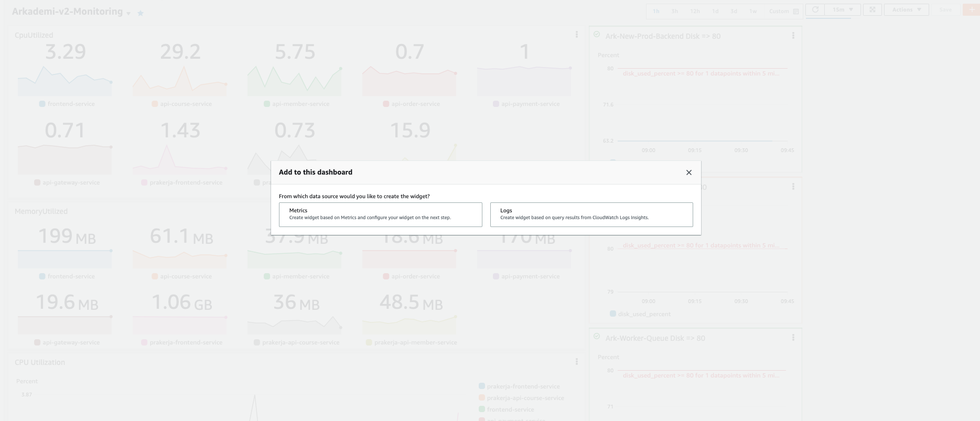This screenshot has height=421, width=980.
Task: Click the 15.9 CPU value in CpuUtilized
Action: [x=410, y=130]
